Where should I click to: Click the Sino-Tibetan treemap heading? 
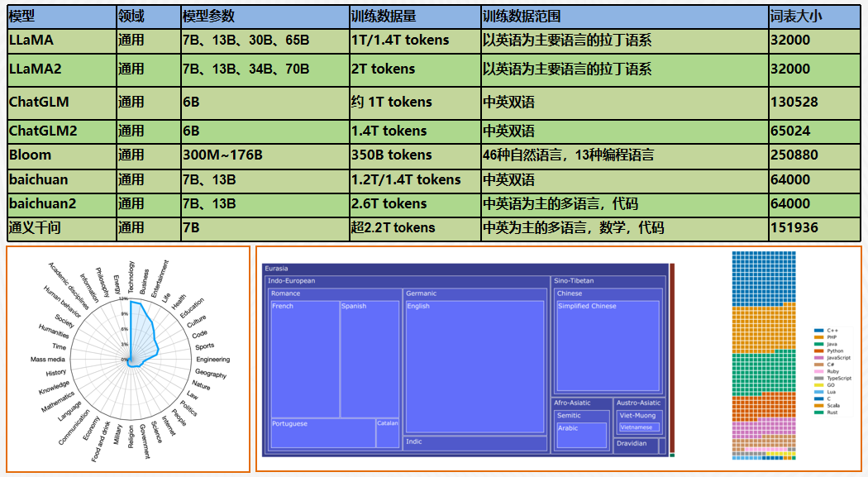coord(574,280)
